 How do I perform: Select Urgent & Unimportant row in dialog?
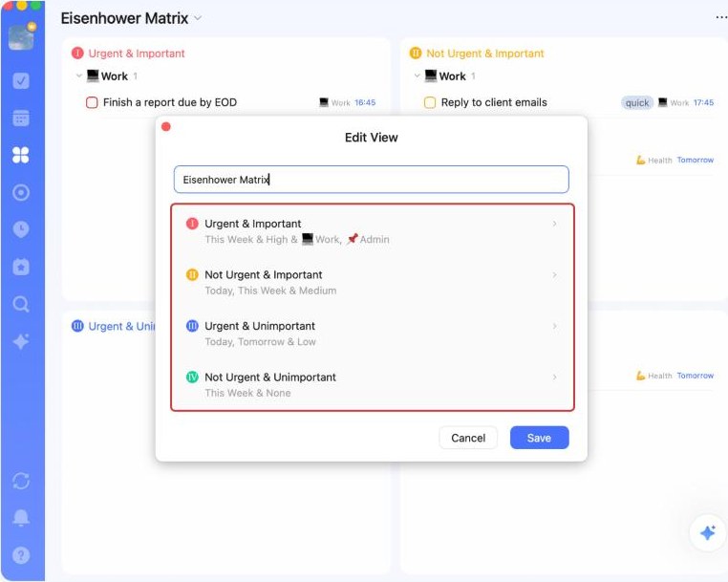pyautogui.click(x=373, y=333)
